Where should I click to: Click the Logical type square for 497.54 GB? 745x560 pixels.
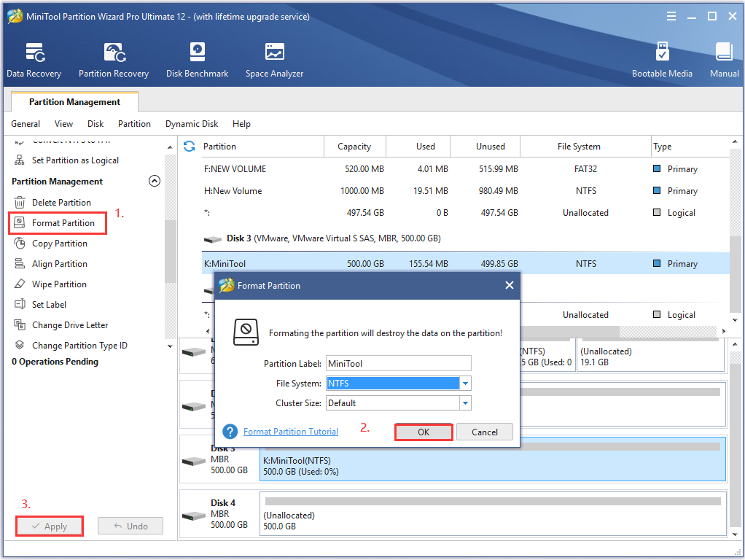(657, 212)
